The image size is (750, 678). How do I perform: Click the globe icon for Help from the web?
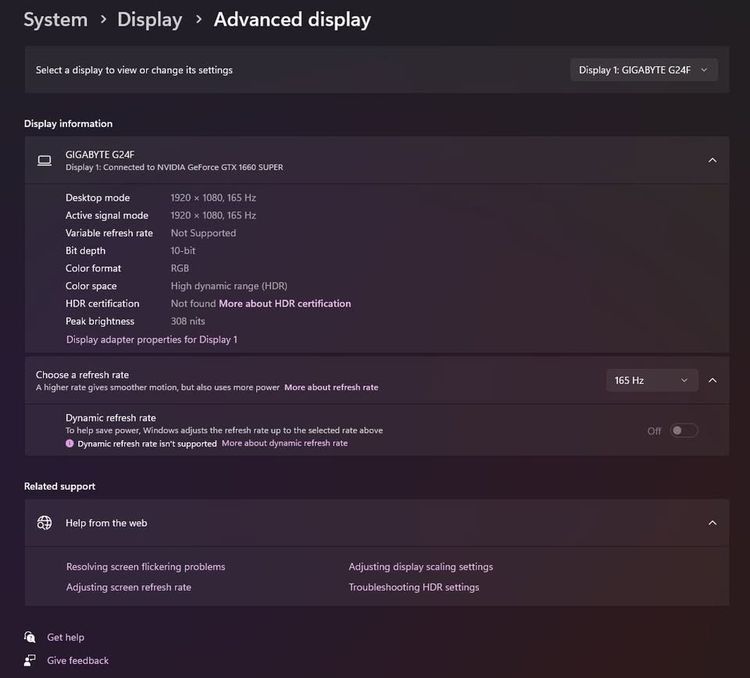(44, 523)
